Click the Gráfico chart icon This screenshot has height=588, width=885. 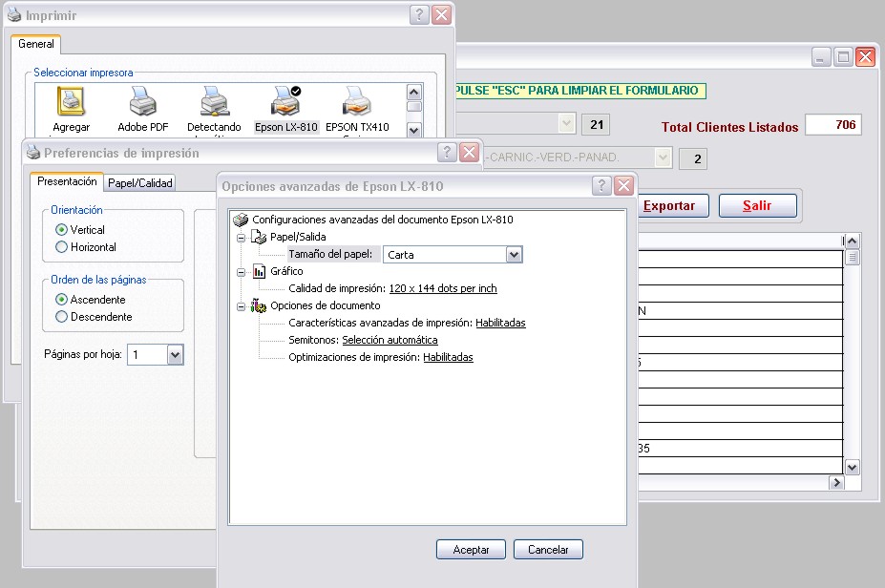click(x=259, y=271)
